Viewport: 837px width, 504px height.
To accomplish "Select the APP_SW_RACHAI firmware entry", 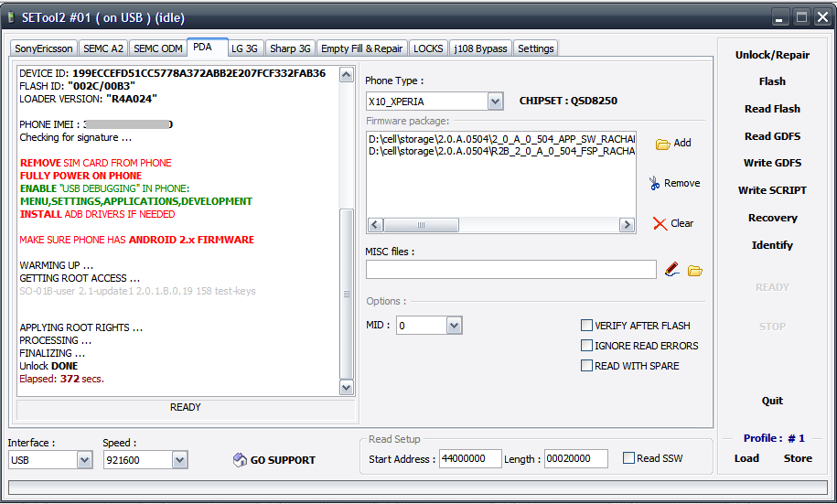I will (501, 139).
